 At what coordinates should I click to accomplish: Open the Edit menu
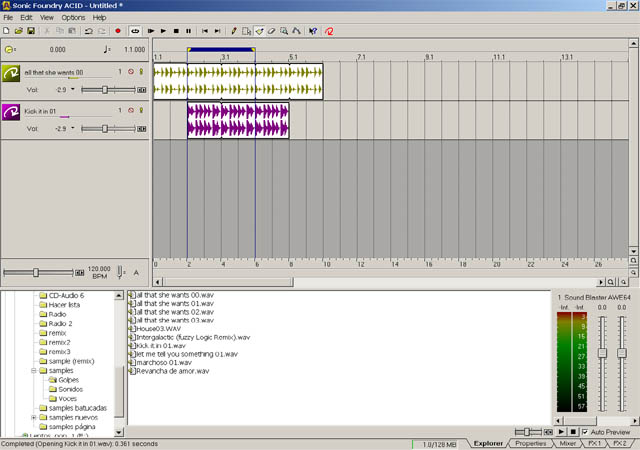click(26, 18)
